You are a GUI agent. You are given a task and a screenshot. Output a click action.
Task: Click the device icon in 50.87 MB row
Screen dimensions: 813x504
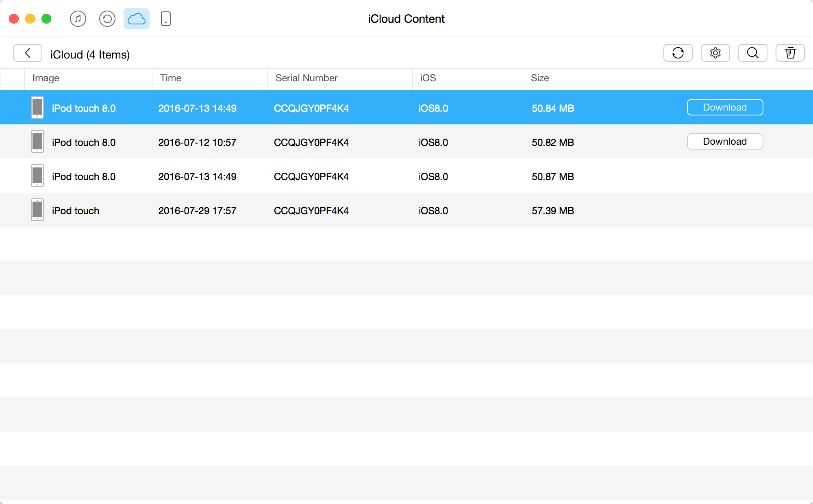pyautogui.click(x=37, y=176)
